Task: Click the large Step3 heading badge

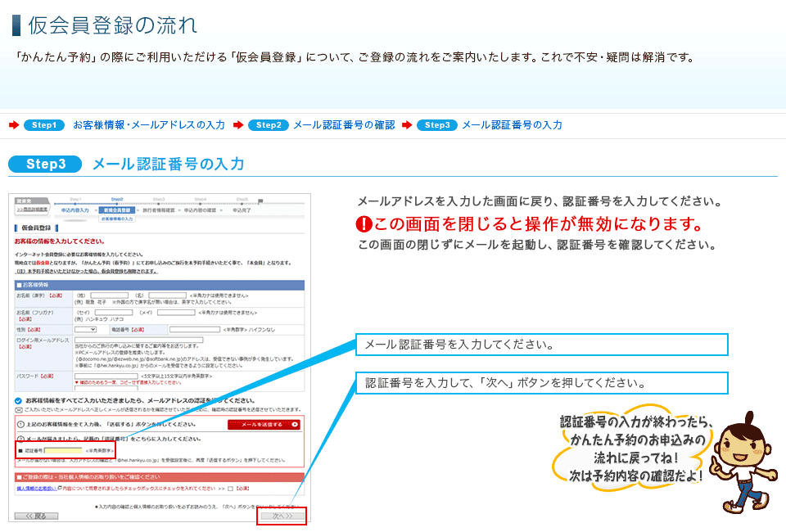Action: [x=46, y=164]
